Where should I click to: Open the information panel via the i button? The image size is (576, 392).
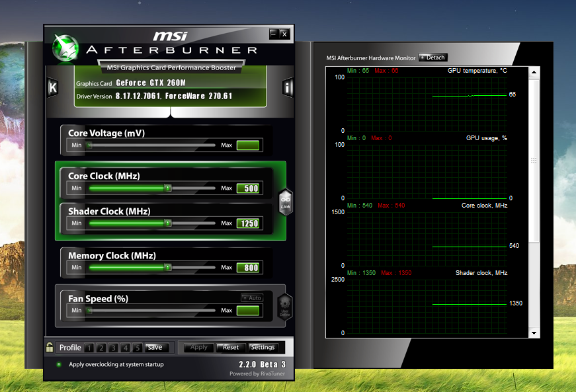tap(288, 87)
